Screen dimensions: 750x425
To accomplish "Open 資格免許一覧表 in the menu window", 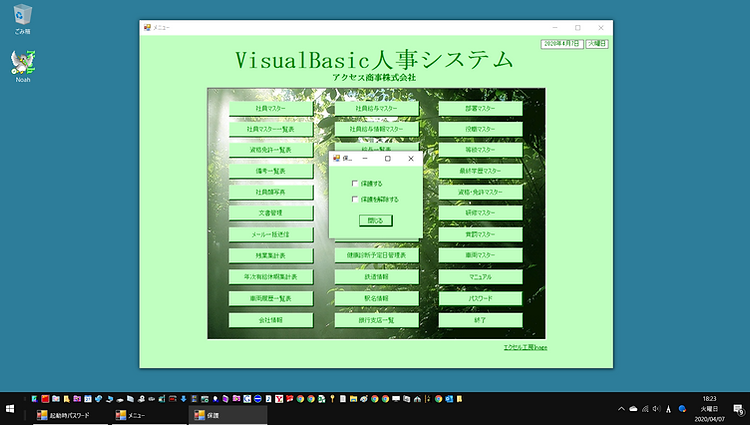I will pyautogui.click(x=271, y=150).
